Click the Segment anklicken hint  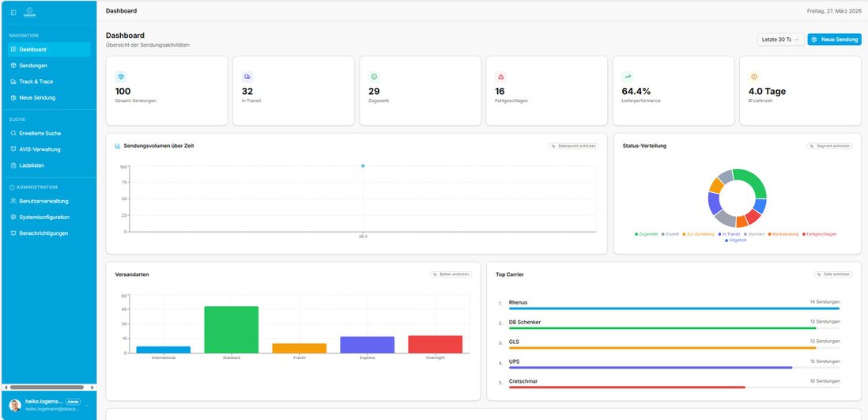[x=828, y=146]
